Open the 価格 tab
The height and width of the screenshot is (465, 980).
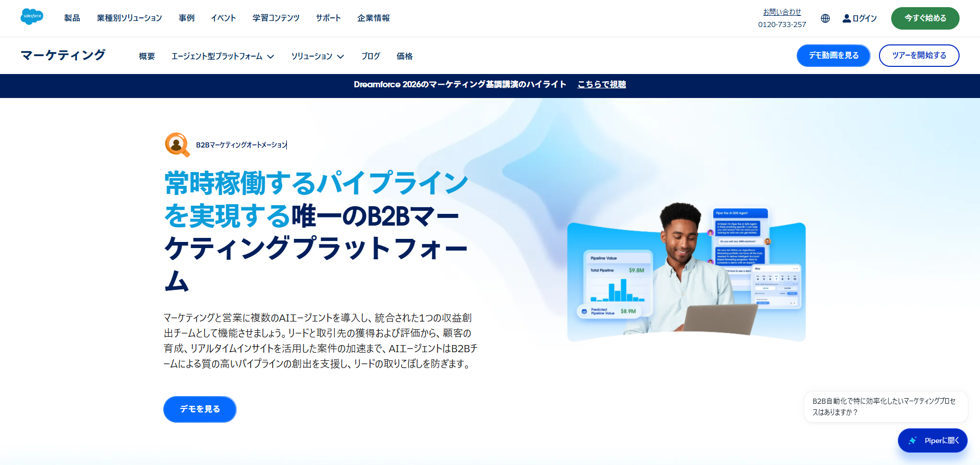405,56
